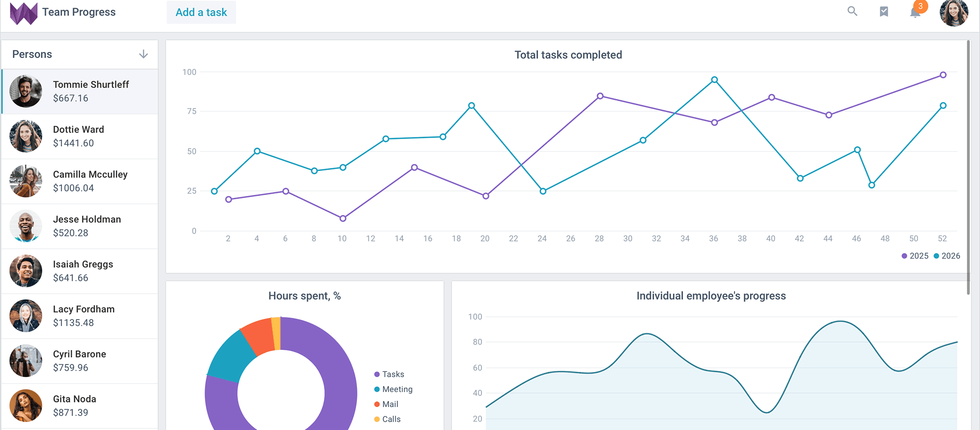This screenshot has height=430, width=980.
Task: Select Jesse Holdman in persons list
Action: pyautogui.click(x=80, y=226)
